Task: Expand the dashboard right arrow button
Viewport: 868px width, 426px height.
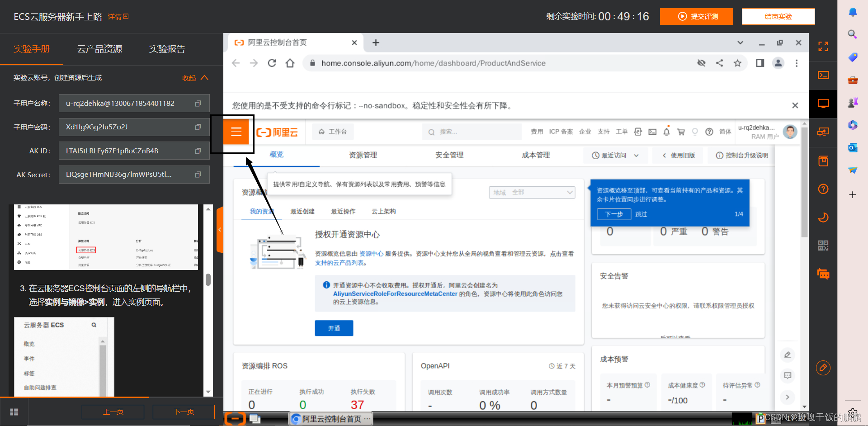Action: pyautogui.click(x=788, y=397)
